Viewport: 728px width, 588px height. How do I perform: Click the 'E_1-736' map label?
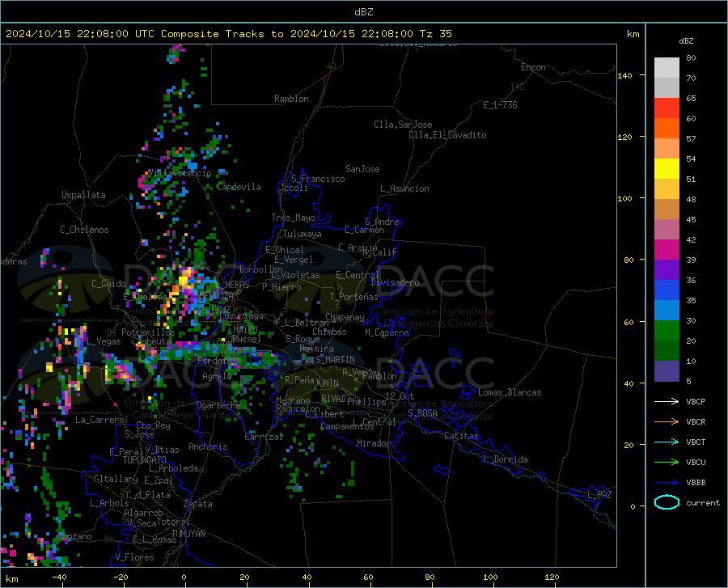(500, 105)
